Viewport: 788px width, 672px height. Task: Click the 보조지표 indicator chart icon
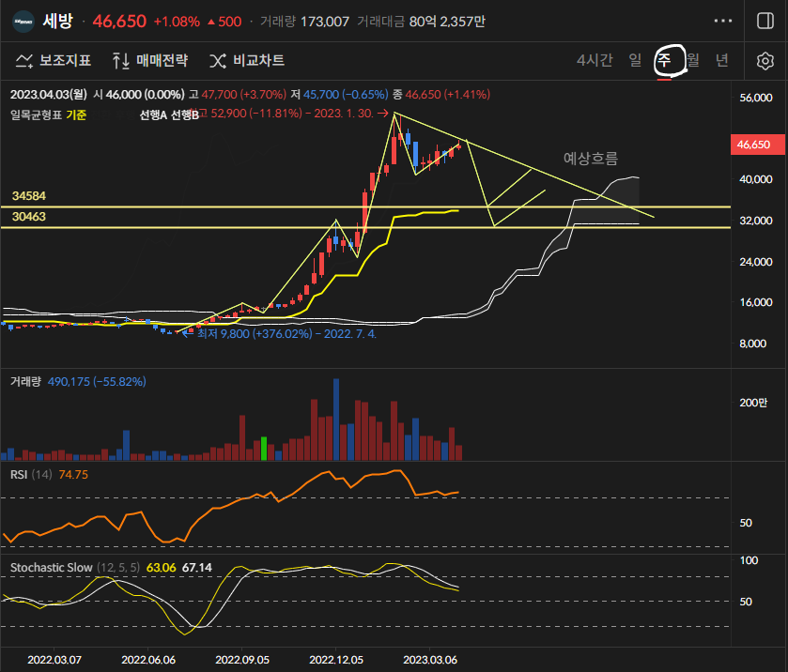23,61
